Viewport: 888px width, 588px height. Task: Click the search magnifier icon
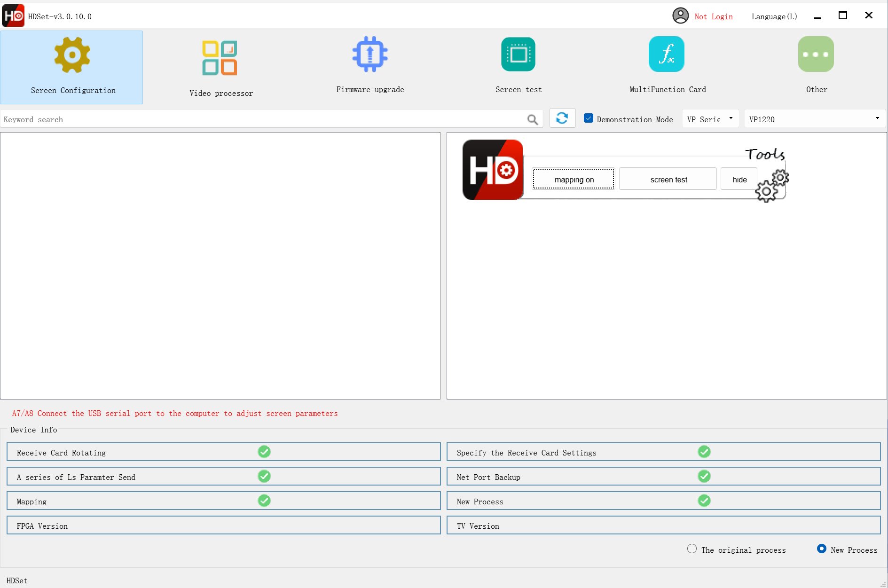pyautogui.click(x=533, y=120)
